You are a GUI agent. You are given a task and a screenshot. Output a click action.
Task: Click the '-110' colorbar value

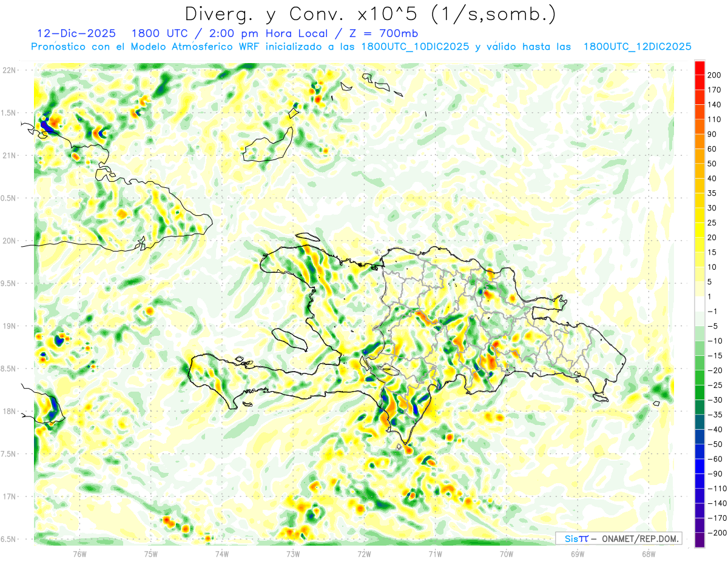coord(716,489)
